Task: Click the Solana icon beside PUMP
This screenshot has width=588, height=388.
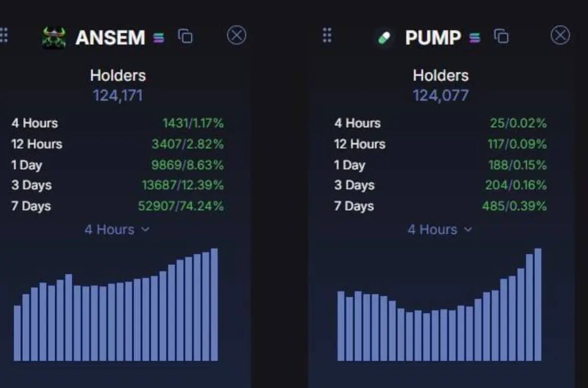Action: click(475, 37)
